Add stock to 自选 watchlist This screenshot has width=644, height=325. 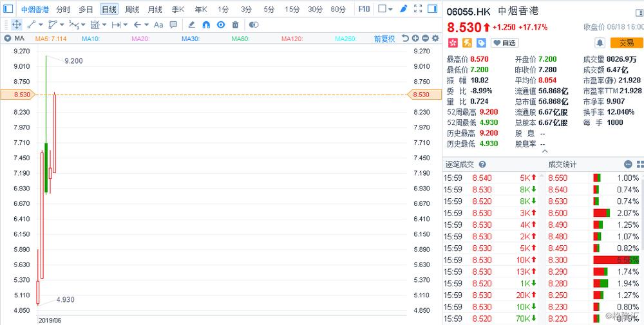tap(504, 42)
